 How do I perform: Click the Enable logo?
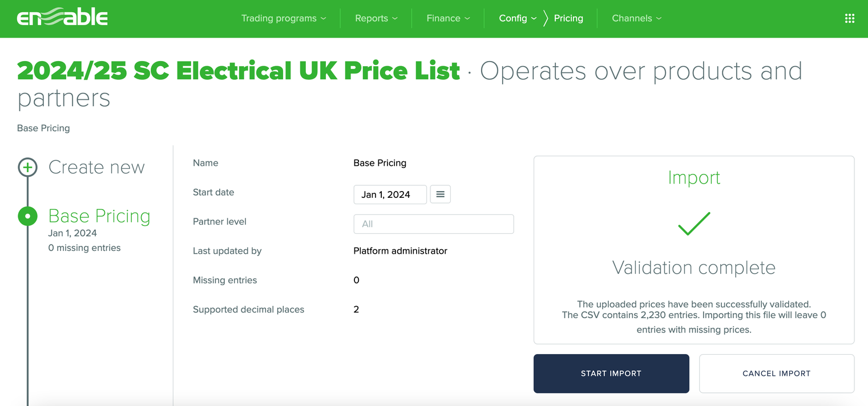[x=62, y=18]
